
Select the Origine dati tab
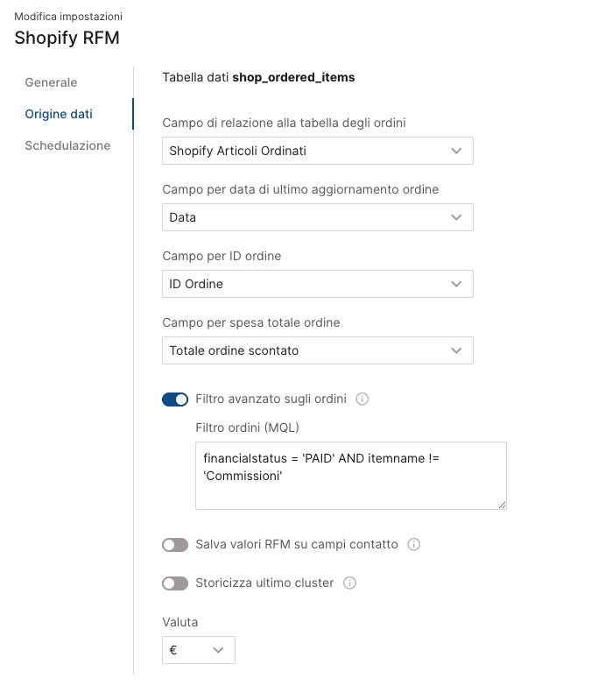[x=59, y=114]
